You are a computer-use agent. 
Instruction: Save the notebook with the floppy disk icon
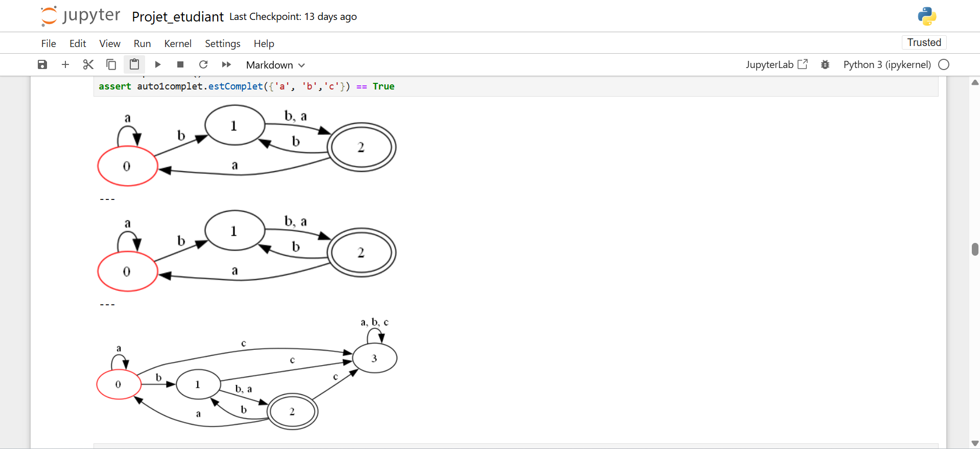pos(42,64)
